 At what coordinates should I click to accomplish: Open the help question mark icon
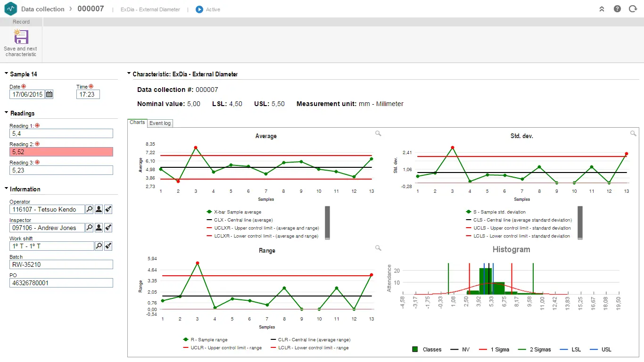[617, 9]
